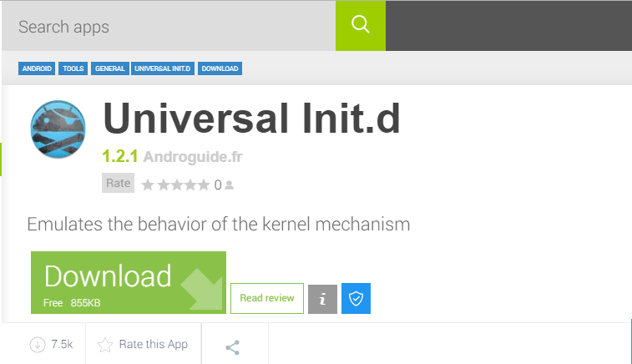632x364 pixels.
Task: Select the second rating star
Action: tap(163, 185)
